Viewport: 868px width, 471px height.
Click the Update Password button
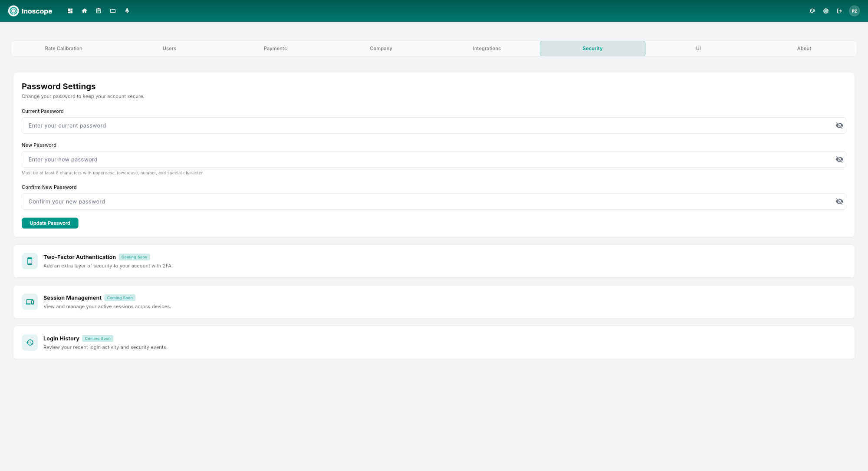tap(49, 223)
